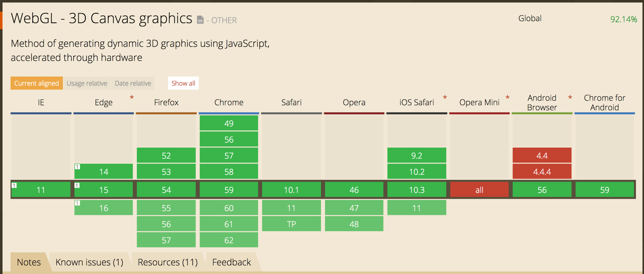Click the OTHER status label
Viewport: 644px width, 274px height.
224,20
